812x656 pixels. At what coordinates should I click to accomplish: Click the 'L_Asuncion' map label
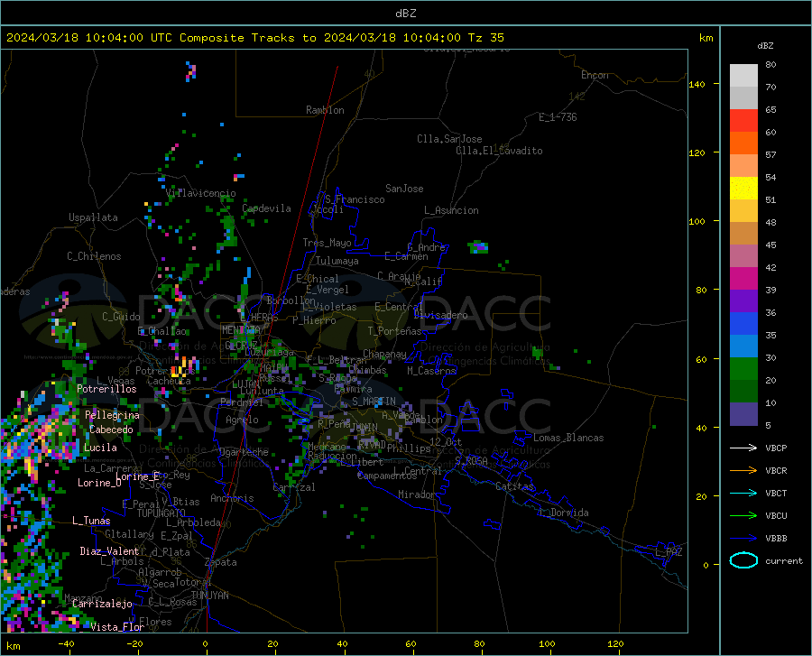point(452,210)
